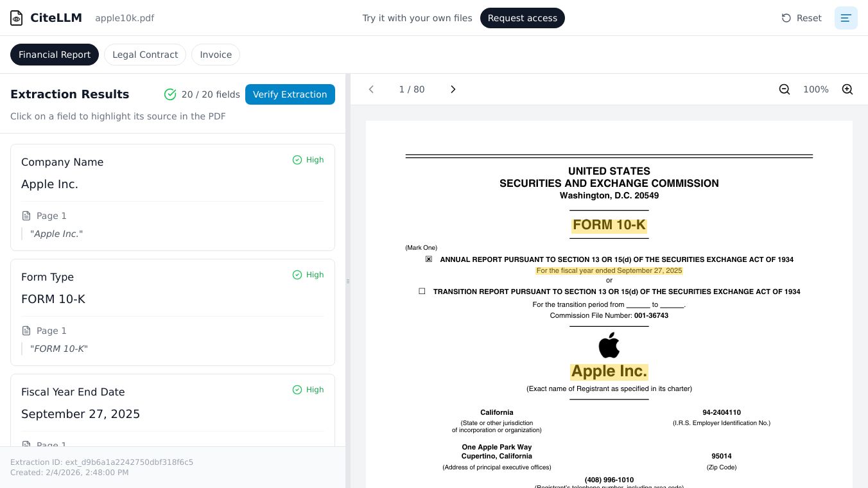Click the High confidence icon on the Company Name card

point(297,160)
